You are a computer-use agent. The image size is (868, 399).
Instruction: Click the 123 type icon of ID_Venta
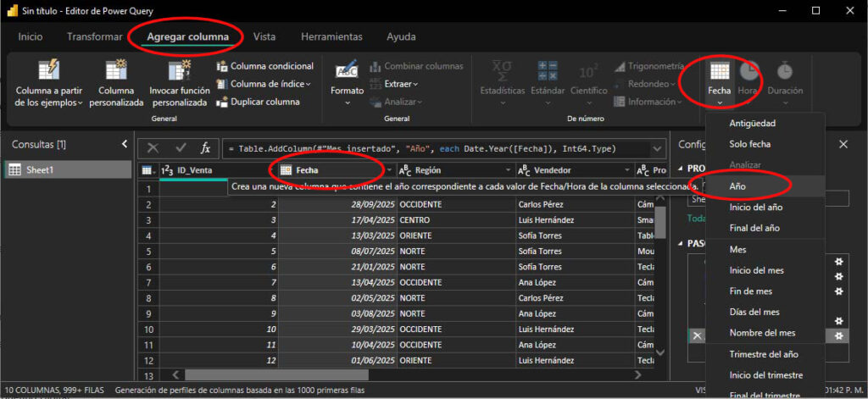coord(167,170)
